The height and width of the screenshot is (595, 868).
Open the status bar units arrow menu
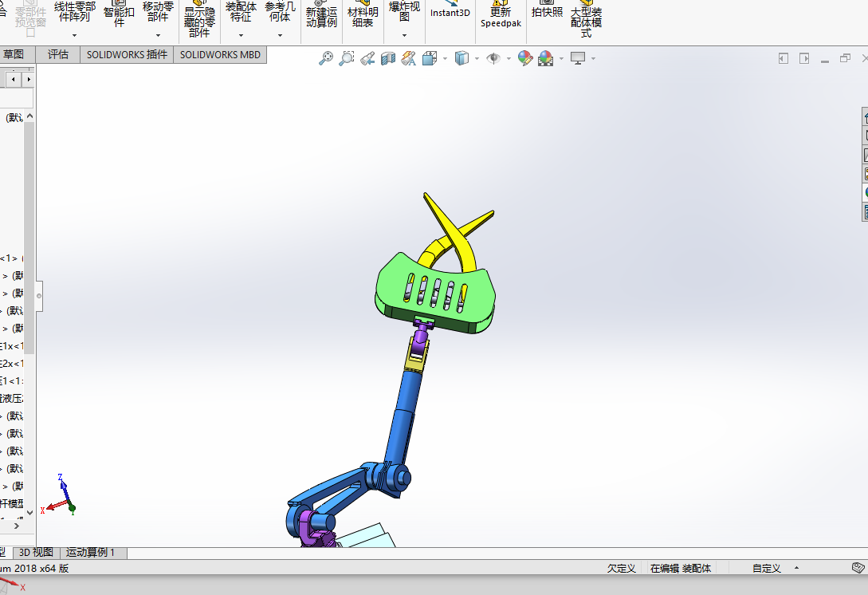(x=796, y=568)
